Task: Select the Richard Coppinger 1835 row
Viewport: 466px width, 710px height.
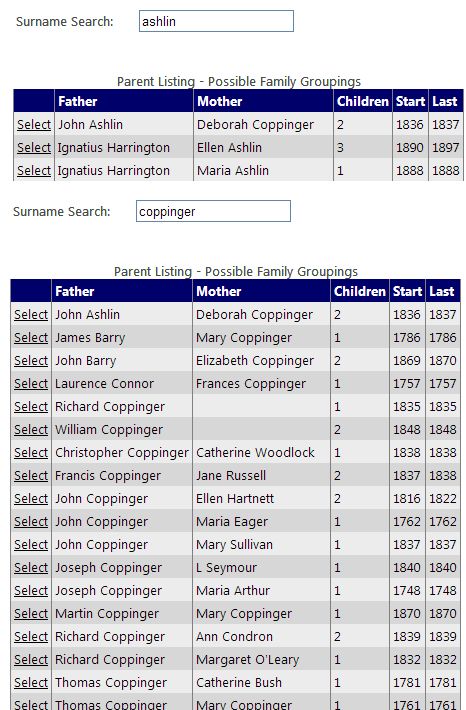Action: click(31, 407)
